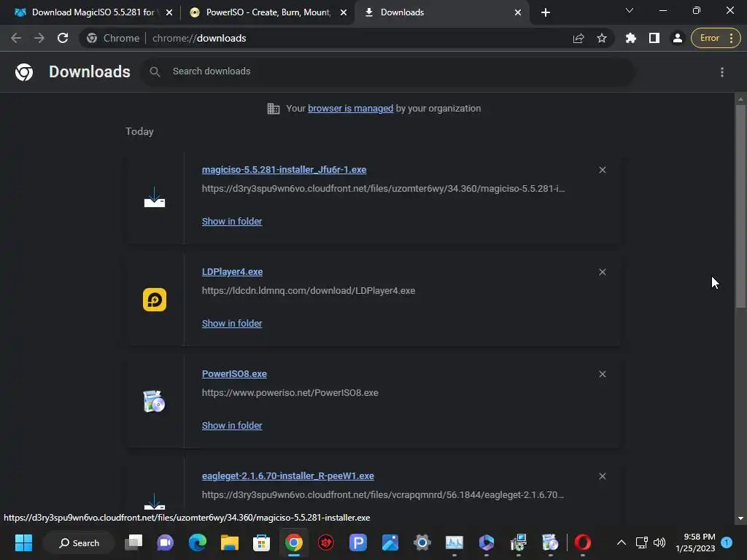
Task: Open the Opera browser taskbar icon
Action: tap(583, 542)
